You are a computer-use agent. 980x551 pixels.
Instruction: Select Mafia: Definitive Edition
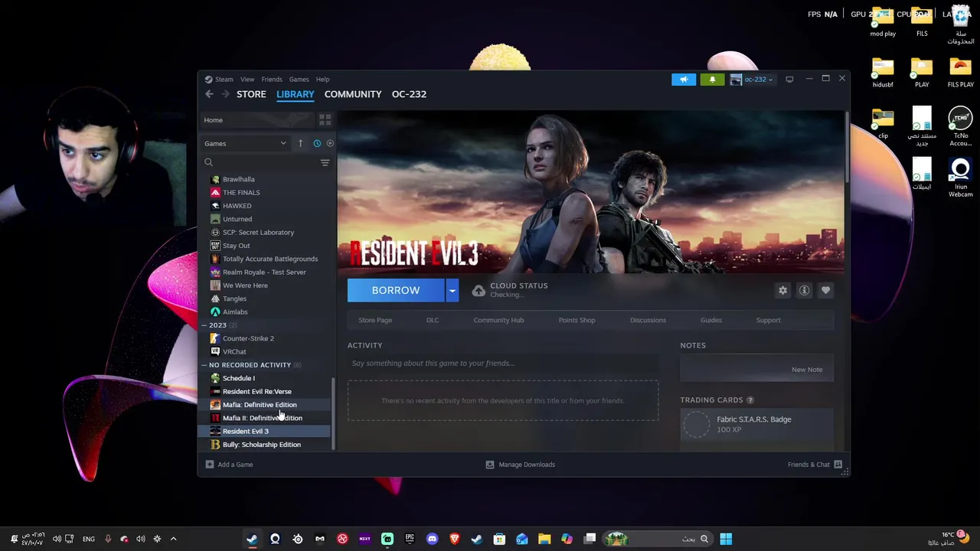pos(260,405)
